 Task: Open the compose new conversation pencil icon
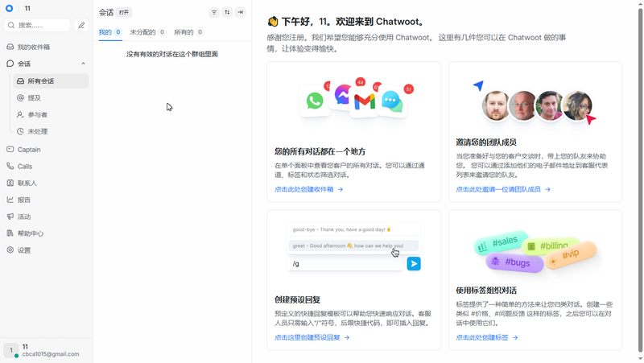click(81, 25)
